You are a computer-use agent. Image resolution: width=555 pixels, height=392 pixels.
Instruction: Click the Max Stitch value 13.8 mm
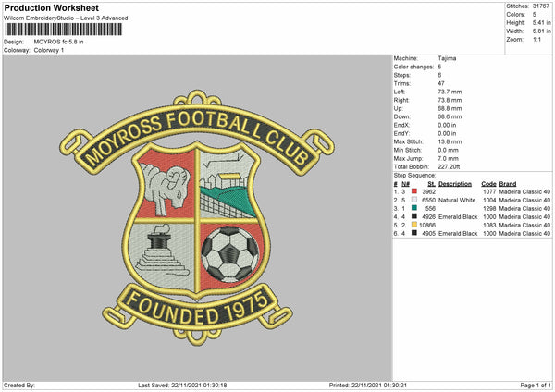(x=450, y=141)
